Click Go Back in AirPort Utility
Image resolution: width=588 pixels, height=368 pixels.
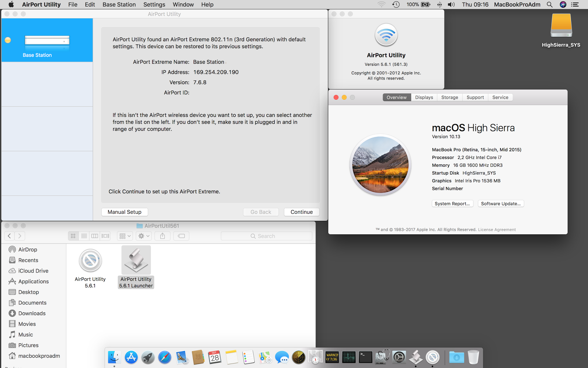(261, 212)
